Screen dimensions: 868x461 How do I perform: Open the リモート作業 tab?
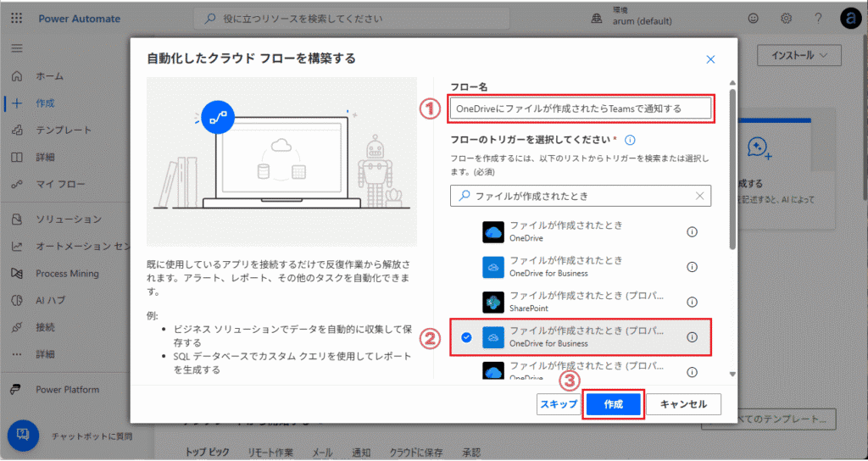pyautogui.click(x=270, y=453)
